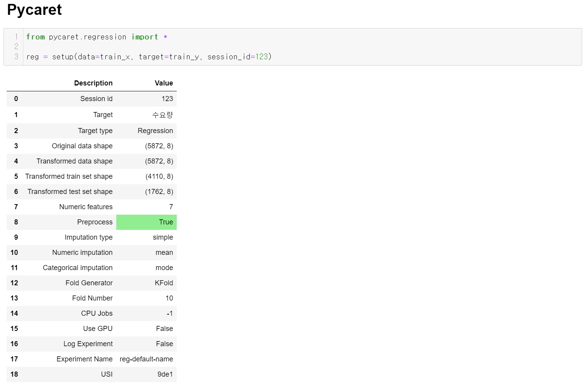
Task: Click the CPU Jobs label
Action: (97, 313)
